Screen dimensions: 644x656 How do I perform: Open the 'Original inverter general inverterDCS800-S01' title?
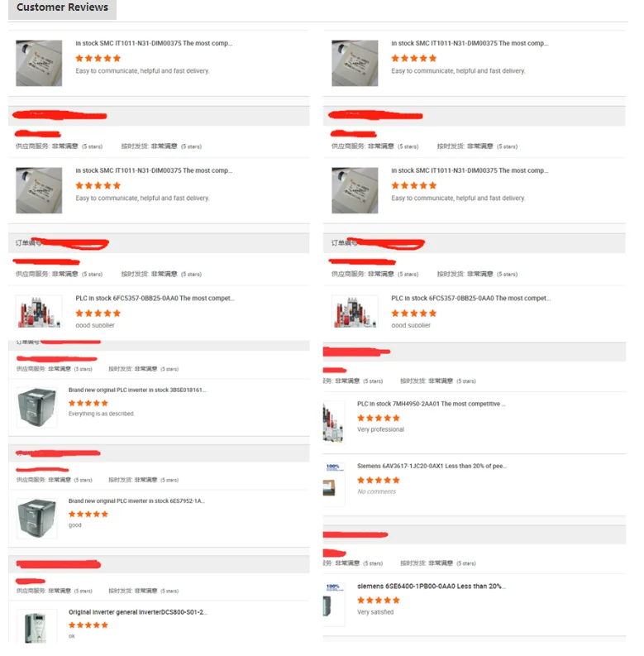137,612
